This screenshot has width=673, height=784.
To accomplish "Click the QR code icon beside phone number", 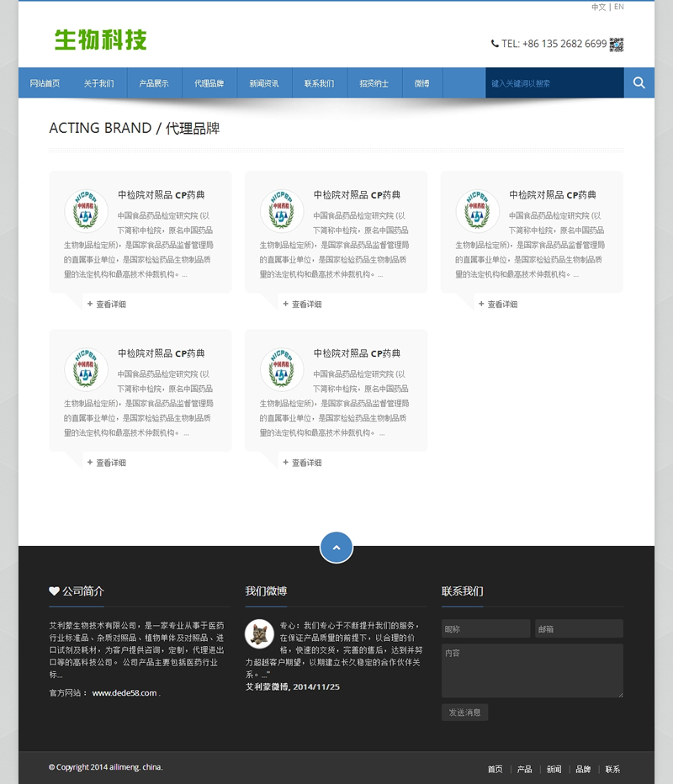I will [x=617, y=45].
